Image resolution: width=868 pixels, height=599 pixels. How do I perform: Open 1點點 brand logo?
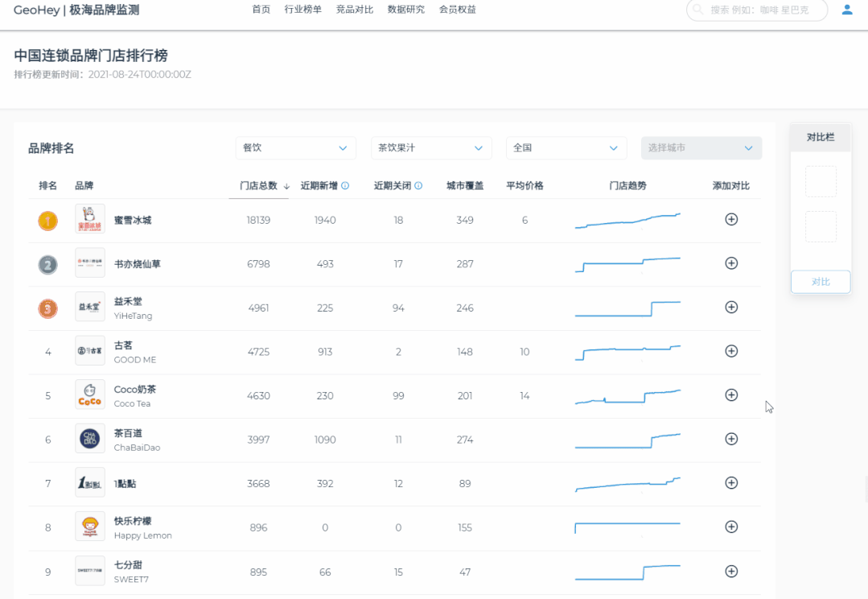coord(89,482)
